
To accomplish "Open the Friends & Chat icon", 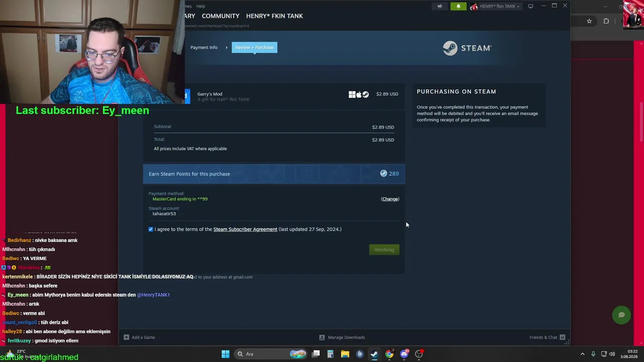I will click(x=562, y=337).
